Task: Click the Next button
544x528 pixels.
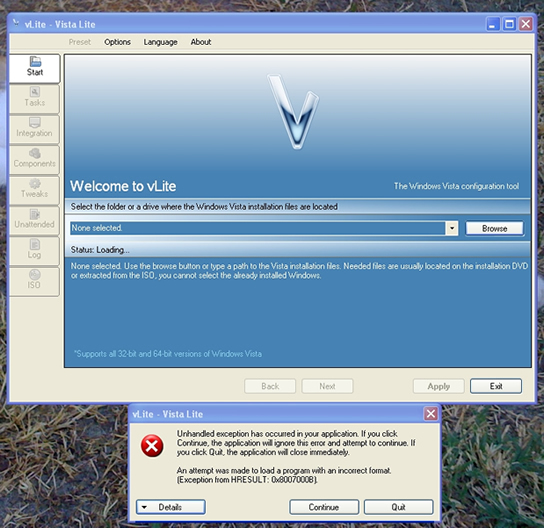Action: pos(327,386)
